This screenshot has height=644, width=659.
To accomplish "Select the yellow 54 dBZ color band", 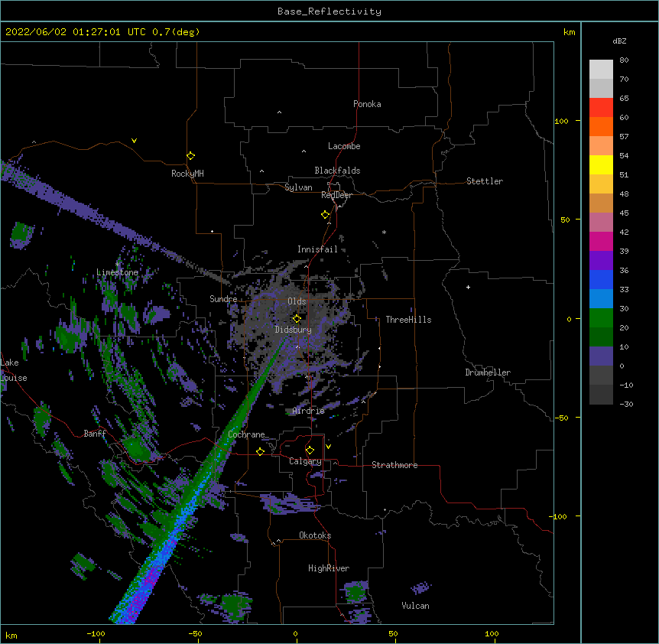I will [x=601, y=164].
